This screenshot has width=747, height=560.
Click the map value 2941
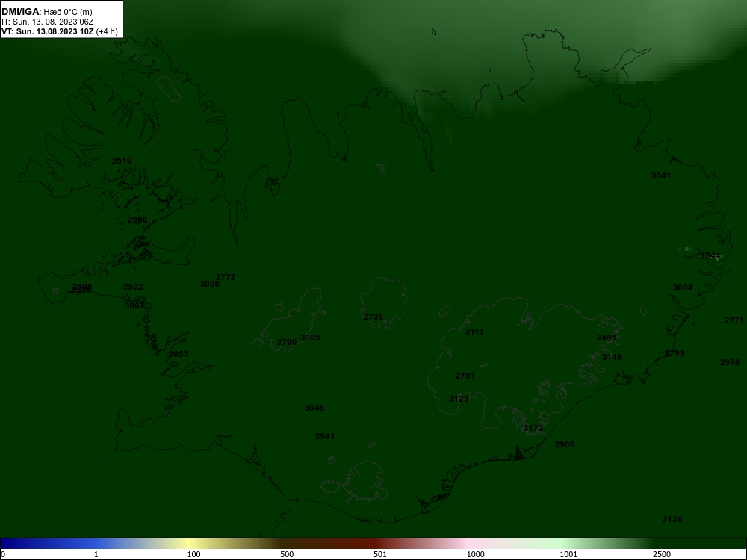point(324,436)
